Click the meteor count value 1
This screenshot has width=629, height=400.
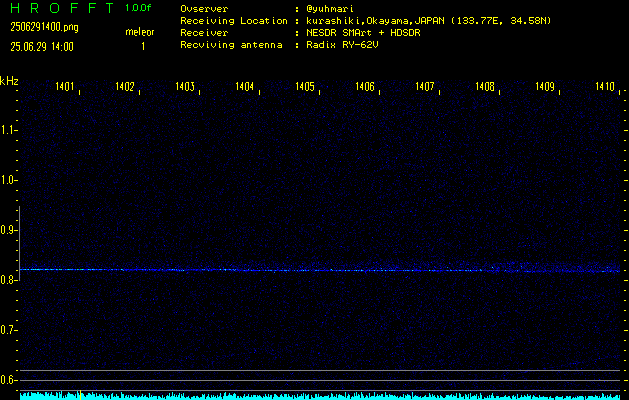(143, 47)
